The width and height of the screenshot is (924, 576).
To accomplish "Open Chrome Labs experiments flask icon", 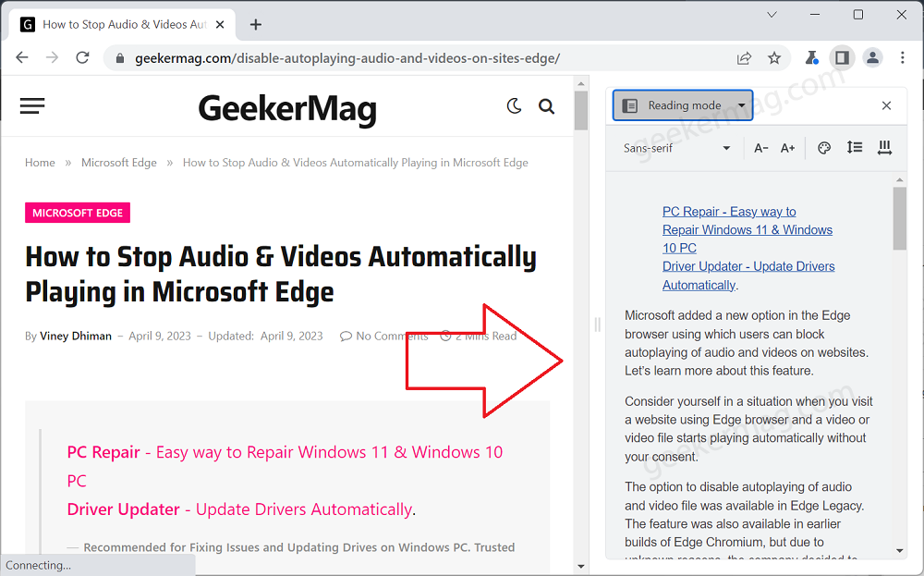I will pos(812,57).
